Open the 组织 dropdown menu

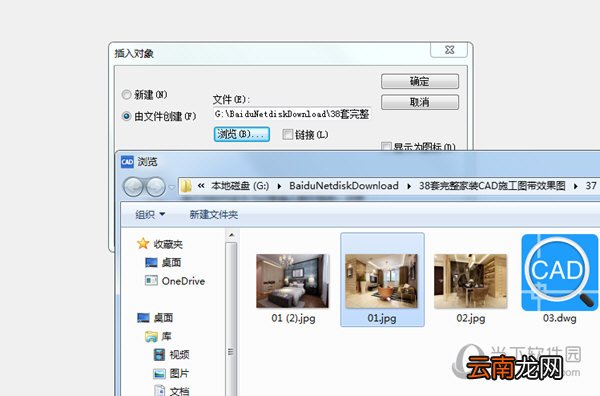coord(150,215)
